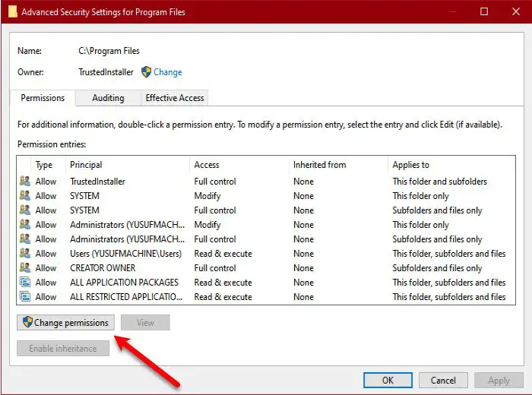
Task: Select Administrators principal in the Modify row
Action: [127, 224]
